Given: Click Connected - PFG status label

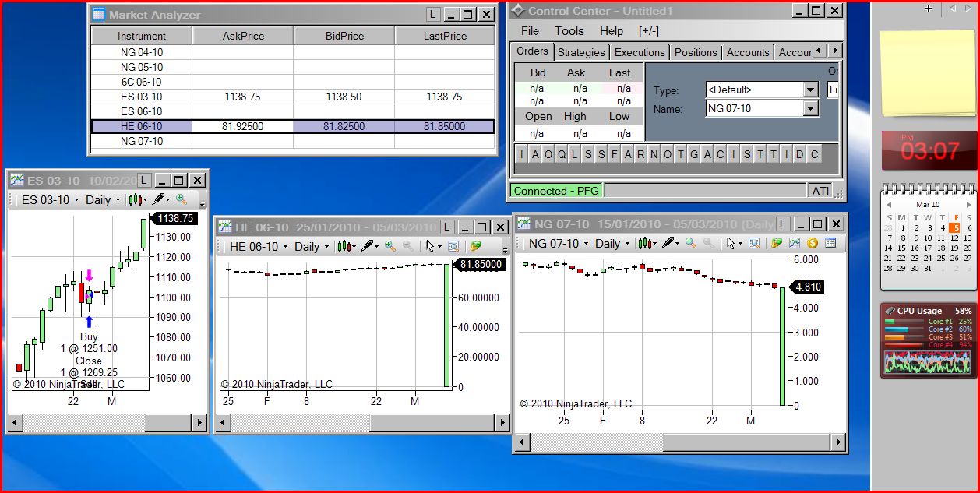Looking at the screenshot, I should [x=556, y=191].
